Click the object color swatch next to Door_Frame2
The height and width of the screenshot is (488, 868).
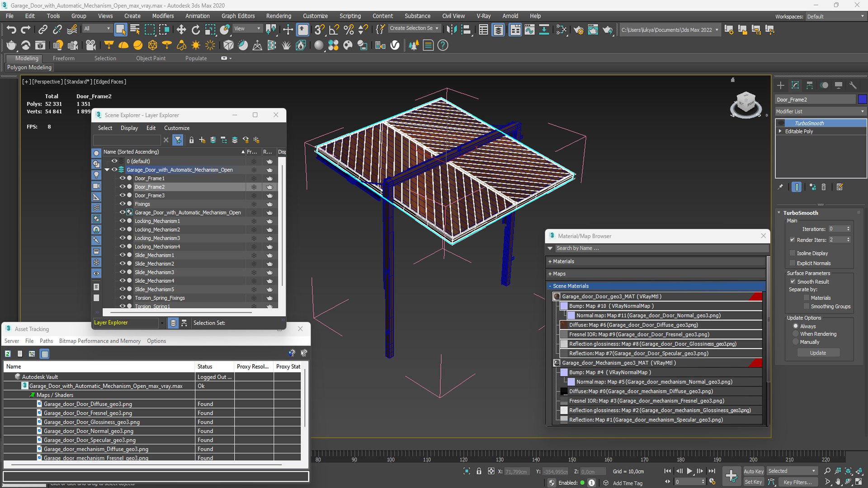tap(862, 99)
